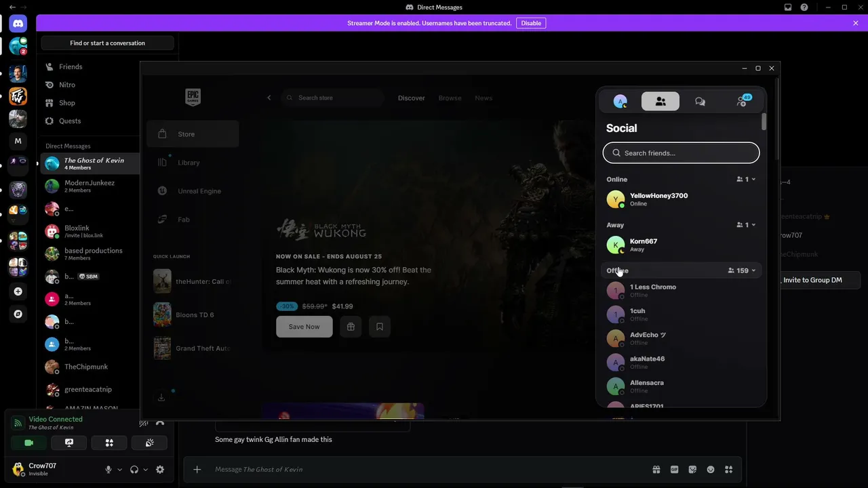
Task: Click the Epic Search store field
Action: 333,98
